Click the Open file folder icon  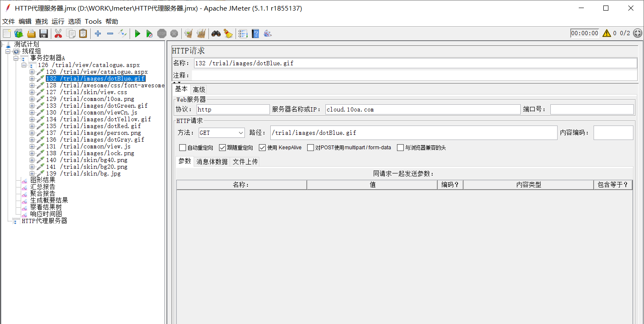click(x=31, y=34)
